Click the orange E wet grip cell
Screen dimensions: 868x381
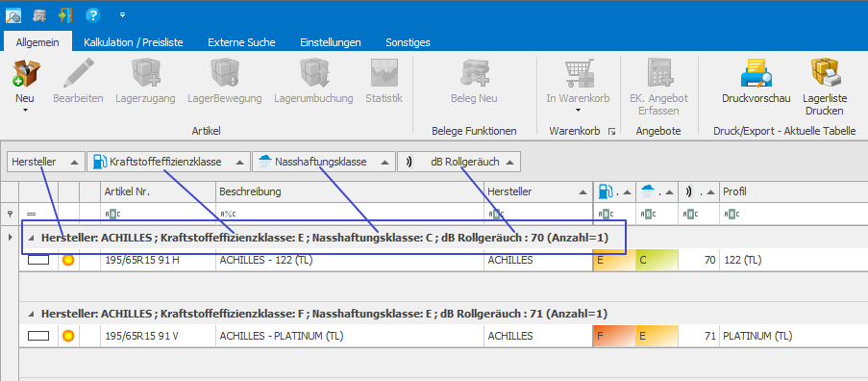point(657,336)
